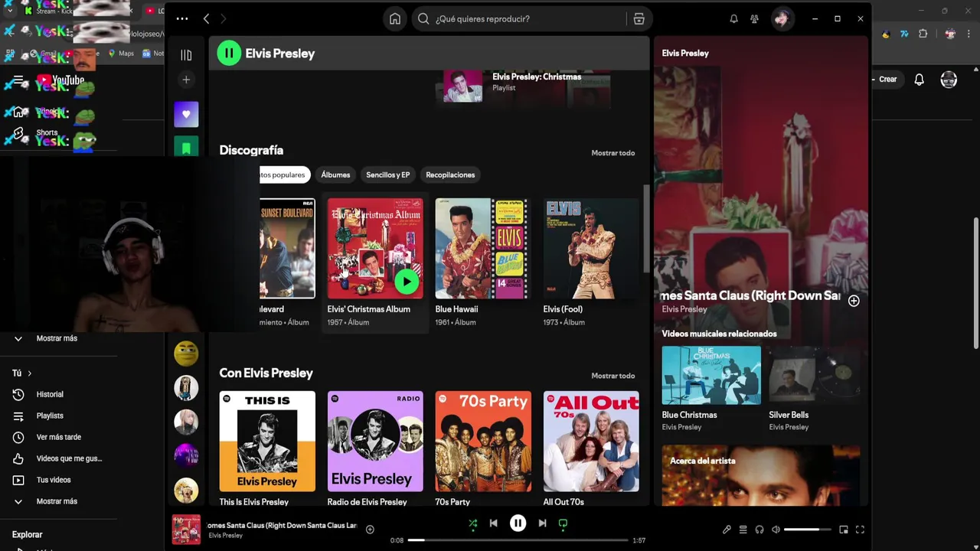
Task: Open green bookmark Your Episodes tile
Action: tap(186, 147)
